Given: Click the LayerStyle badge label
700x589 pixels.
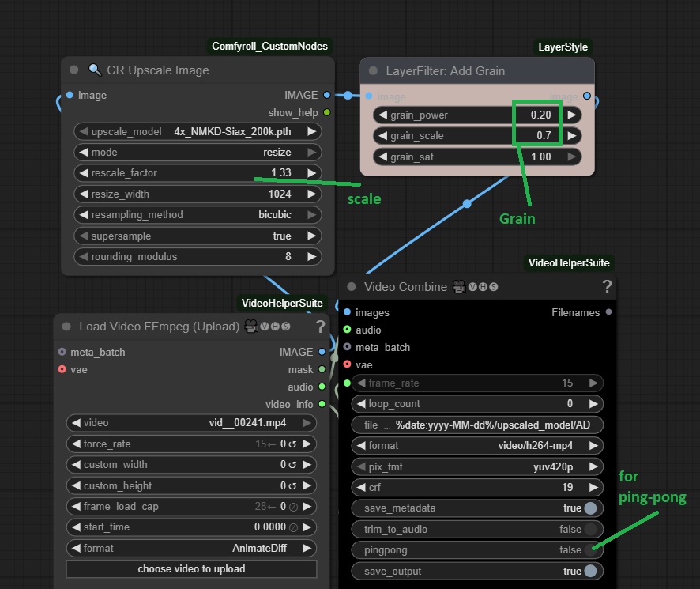Looking at the screenshot, I should click(563, 47).
